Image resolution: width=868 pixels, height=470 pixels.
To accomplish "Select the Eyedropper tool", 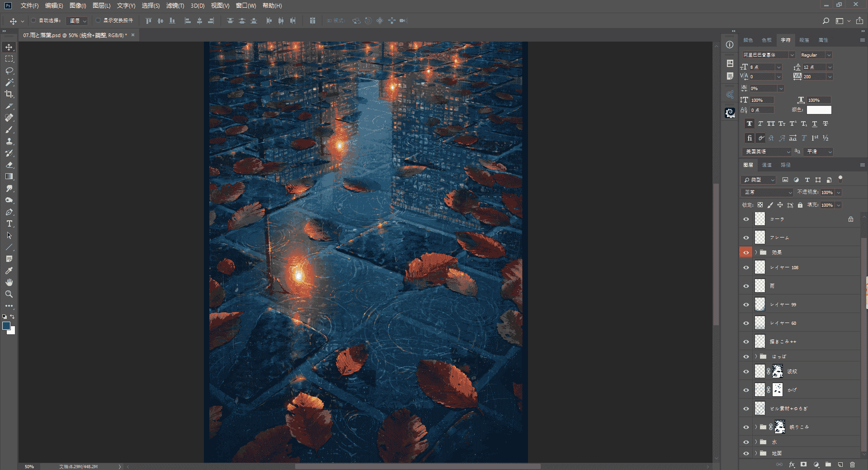I will click(9, 271).
